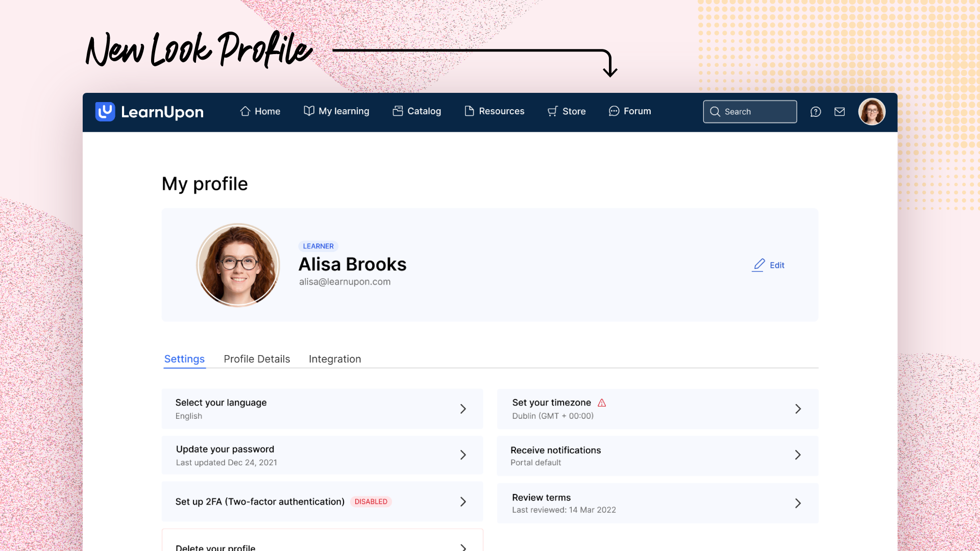Screen dimensions: 980x551
Task: Expand the Select your language setting
Action: click(322, 409)
